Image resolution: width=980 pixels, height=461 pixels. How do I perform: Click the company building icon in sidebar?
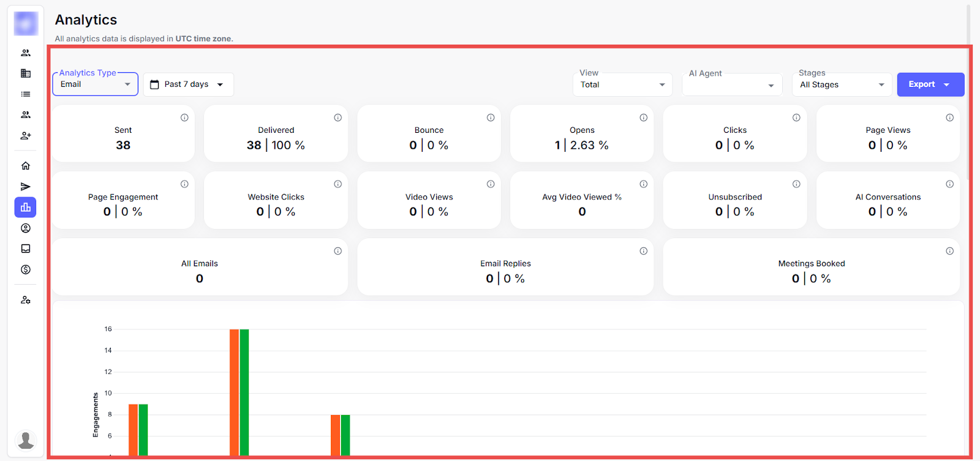(x=26, y=73)
